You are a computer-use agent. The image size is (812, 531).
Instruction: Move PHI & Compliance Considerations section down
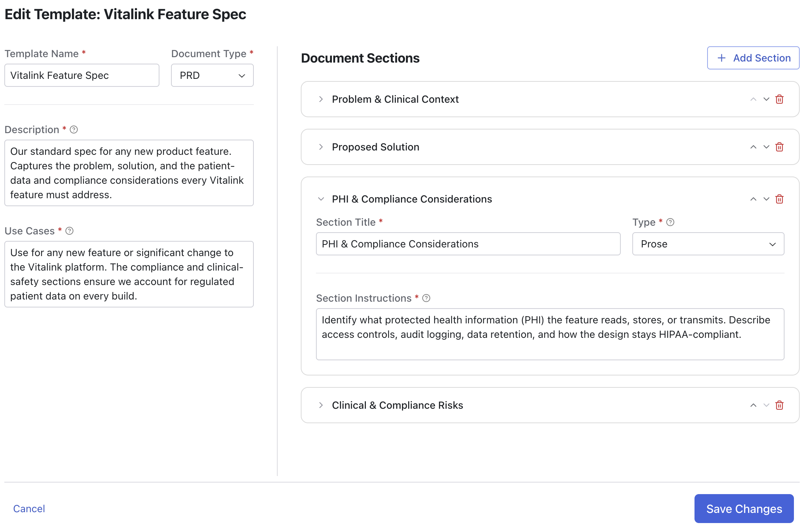pyautogui.click(x=766, y=199)
